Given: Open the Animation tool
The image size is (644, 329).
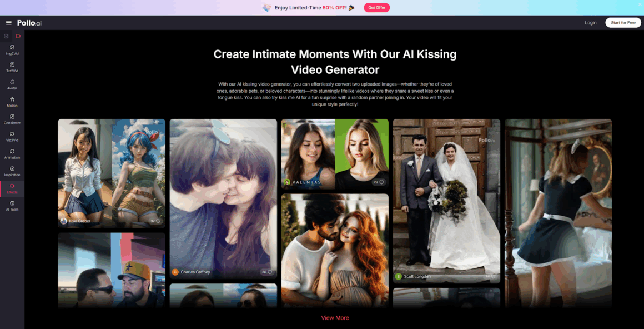Looking at the screenshot, I should pyautogui.click(x=12, y=153).
